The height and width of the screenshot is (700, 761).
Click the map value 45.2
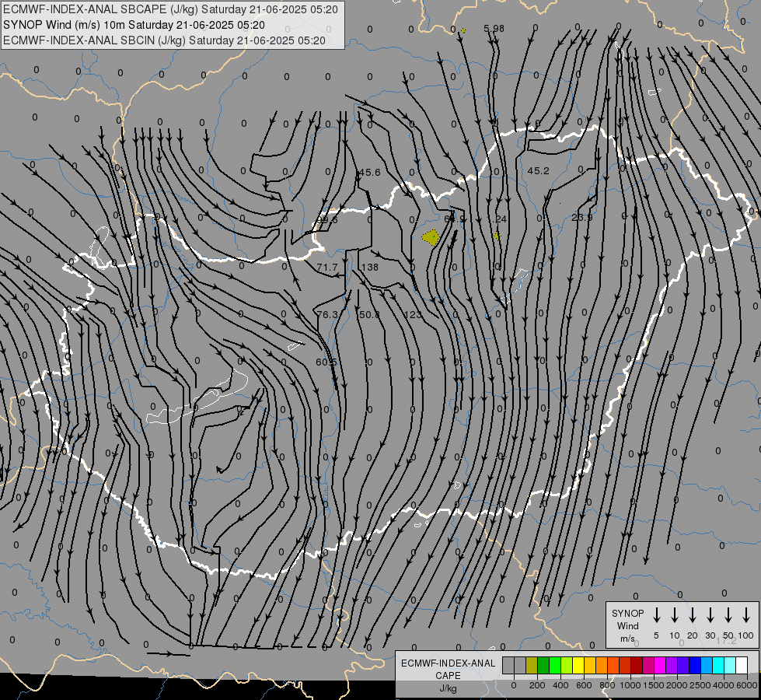(x=538, y=170)
